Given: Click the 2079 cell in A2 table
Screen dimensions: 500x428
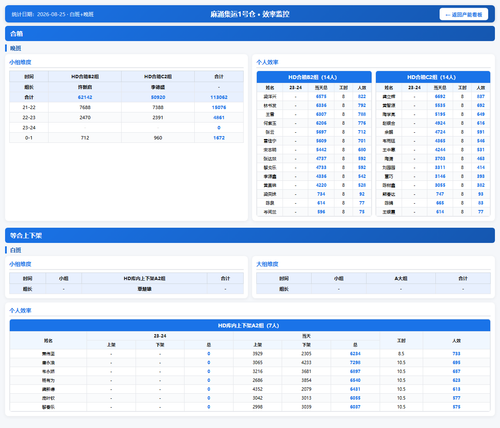Looking at the screenshot, I should click(x=306, y=389).
